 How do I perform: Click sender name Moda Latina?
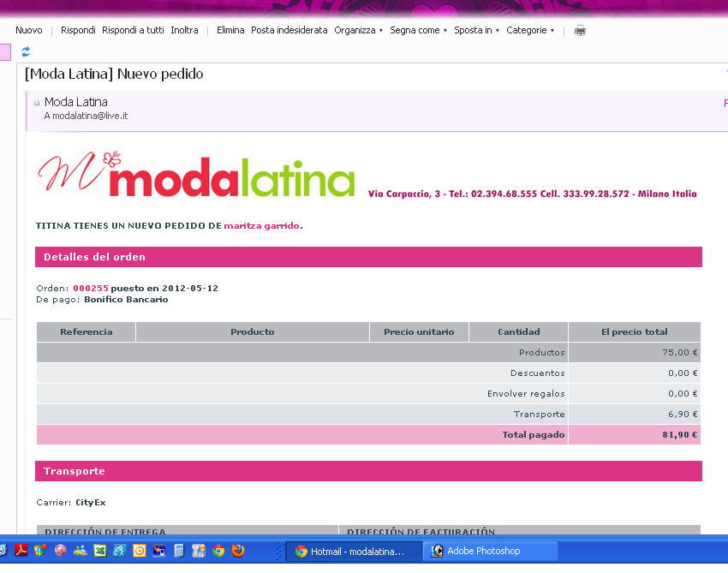tap(75, 102)
